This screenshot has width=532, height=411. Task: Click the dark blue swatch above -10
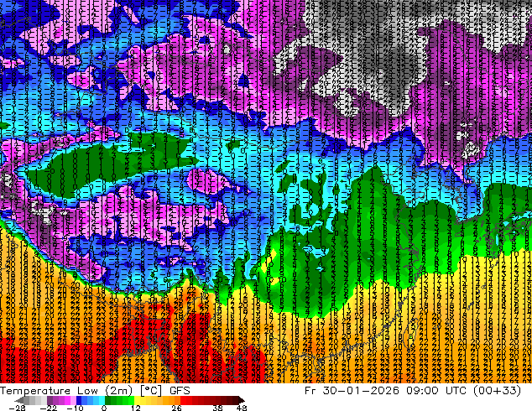click(x=79, y=400)
